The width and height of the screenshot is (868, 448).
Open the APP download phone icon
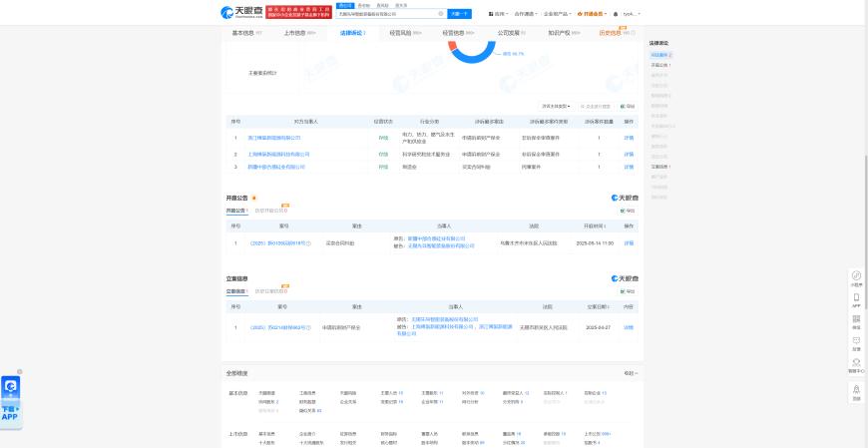coord(856,298)
